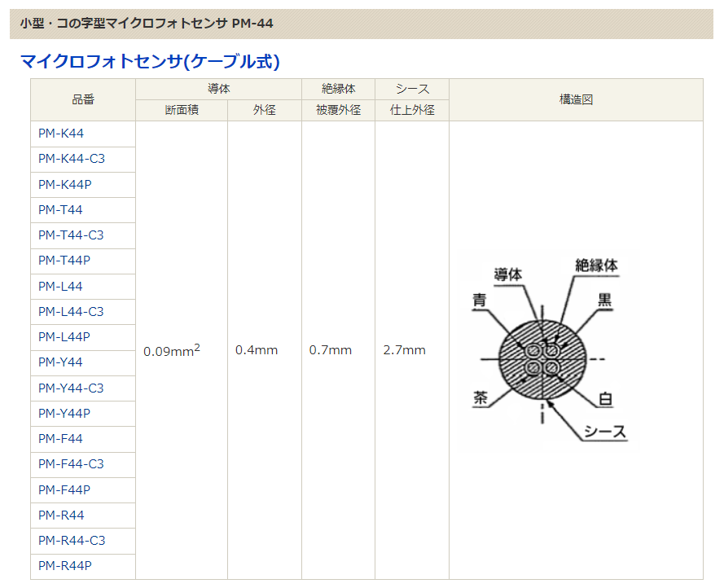Open the PM-L44-C3 product link

point(71,312)
